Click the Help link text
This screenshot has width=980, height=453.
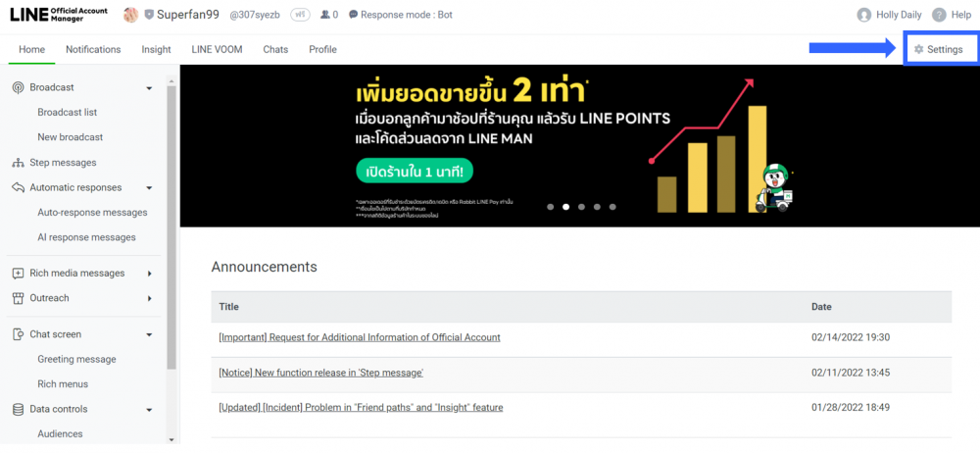coord(961,15)
